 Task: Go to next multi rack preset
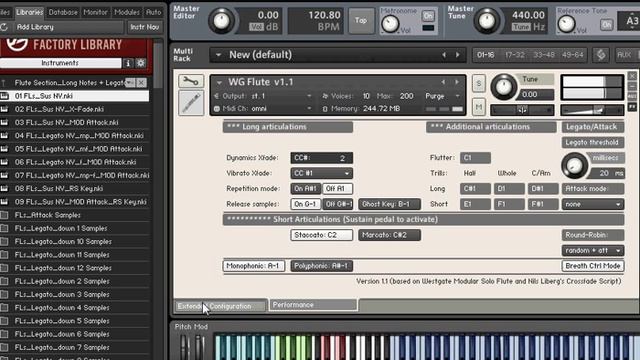pyautogui.click(x=458, y=55)
